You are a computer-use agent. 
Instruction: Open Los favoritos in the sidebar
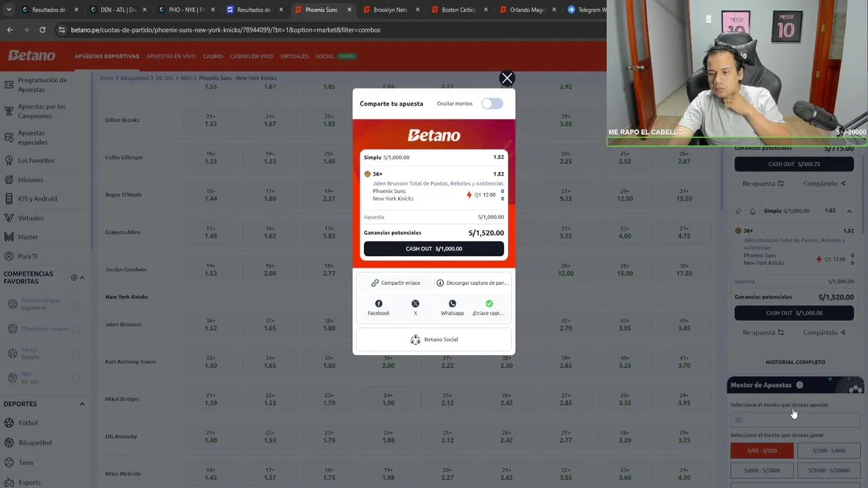(36, 161)
